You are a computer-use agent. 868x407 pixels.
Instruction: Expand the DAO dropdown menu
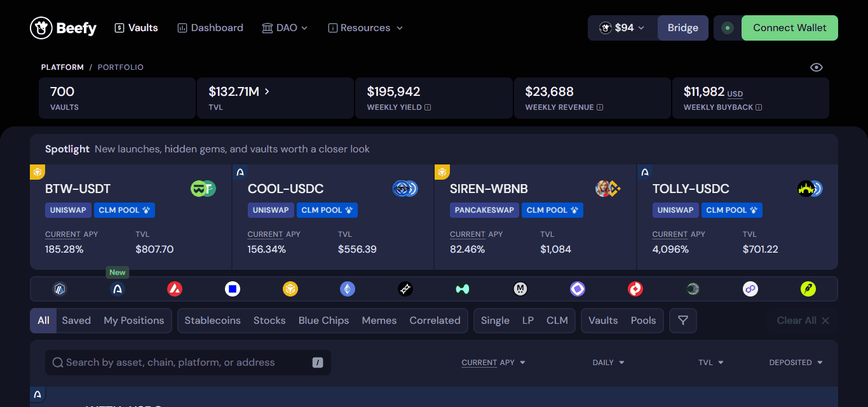pyautogui.click(x=285, y=28)
